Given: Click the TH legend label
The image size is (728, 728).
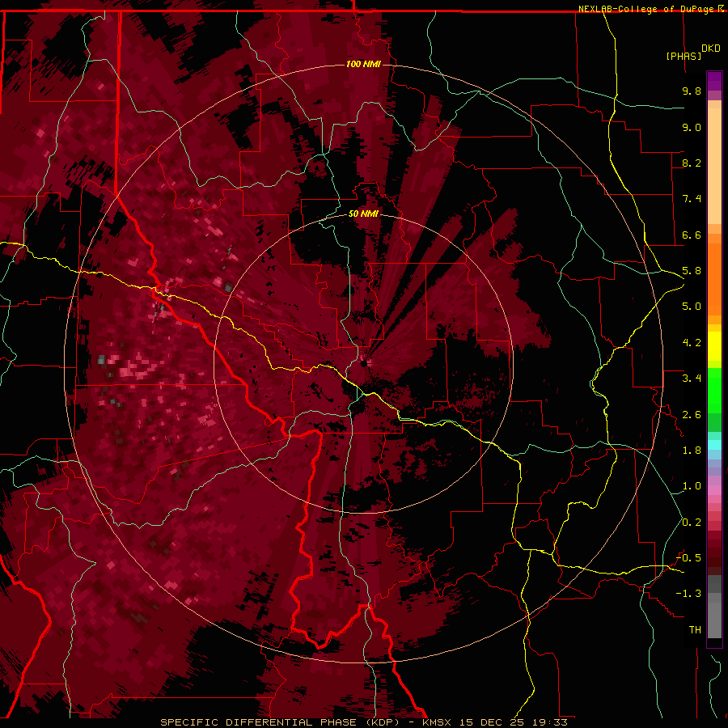Looking at the screenshot, I should click(695, 630).
